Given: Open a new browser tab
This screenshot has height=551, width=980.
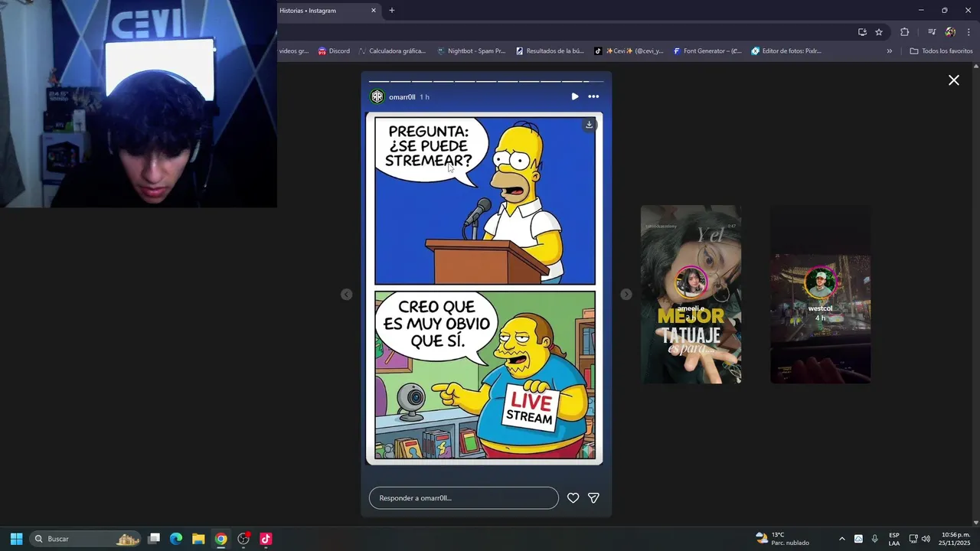Looking at the screenshot, I should [392, 11].
